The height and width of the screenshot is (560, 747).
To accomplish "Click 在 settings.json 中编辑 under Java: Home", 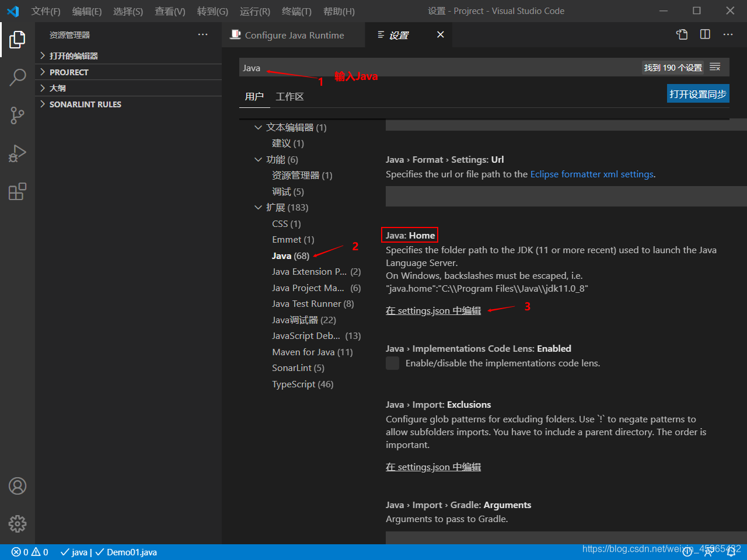I will [433, 310].
